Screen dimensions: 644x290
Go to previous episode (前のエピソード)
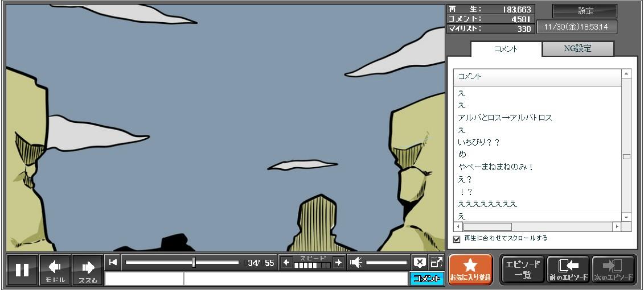coord(568,270)
